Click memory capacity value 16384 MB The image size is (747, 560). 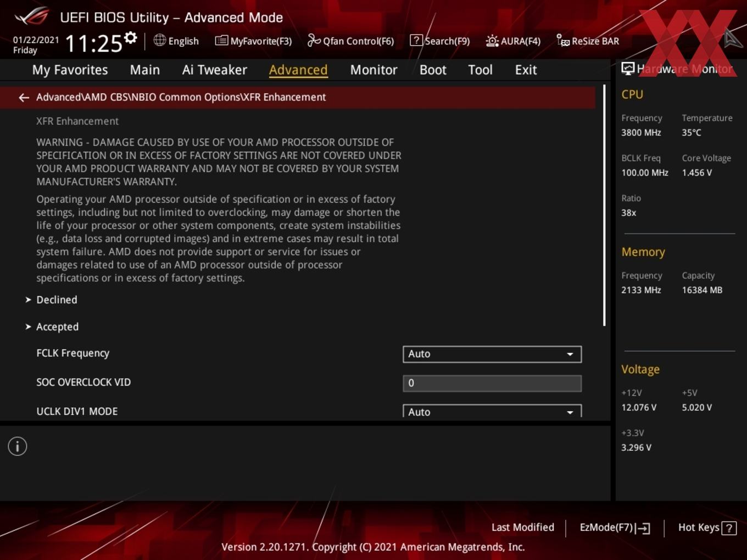(x=702, y=290)
